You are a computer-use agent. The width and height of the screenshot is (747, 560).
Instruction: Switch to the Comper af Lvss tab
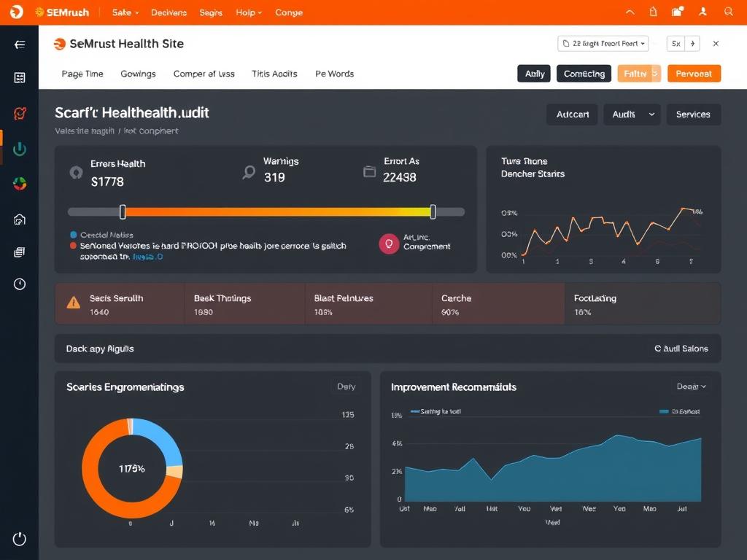tap(204, 74)
